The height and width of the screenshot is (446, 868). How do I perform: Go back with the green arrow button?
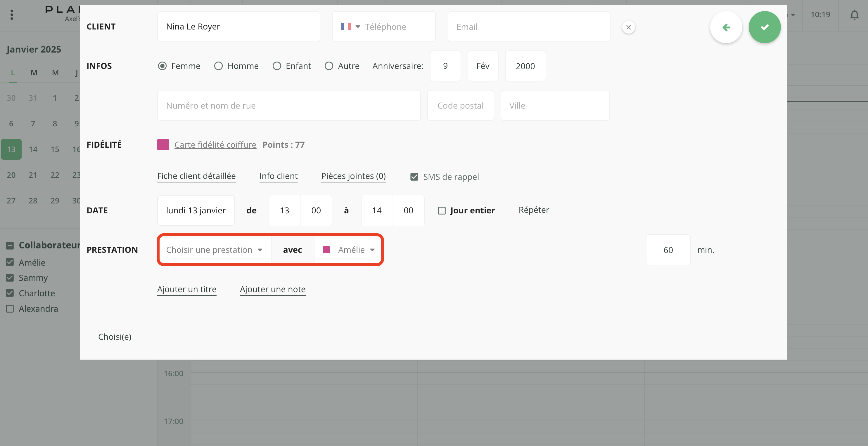tap(726, 27)
